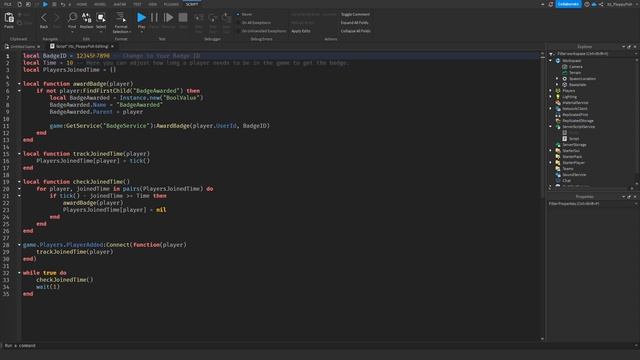Collapse the trackJoinedTime function fold on line 15

click(x=19, y=154)
